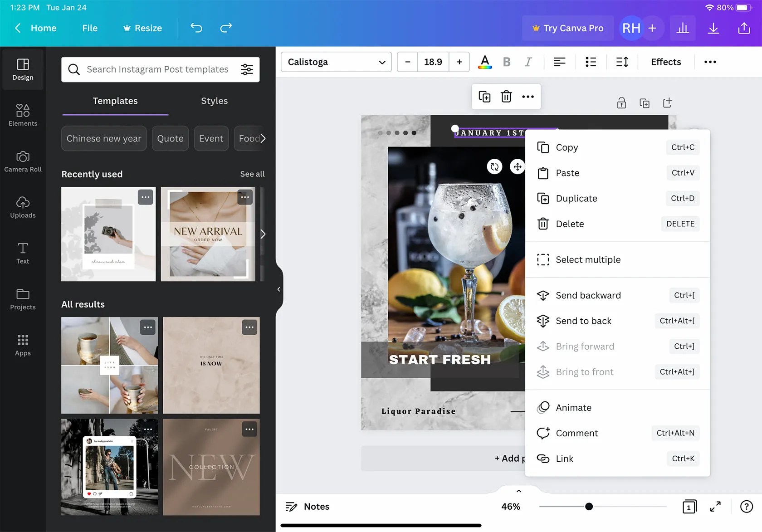Expand hidden template category chips
762x532 pixels.
point(264,138)
